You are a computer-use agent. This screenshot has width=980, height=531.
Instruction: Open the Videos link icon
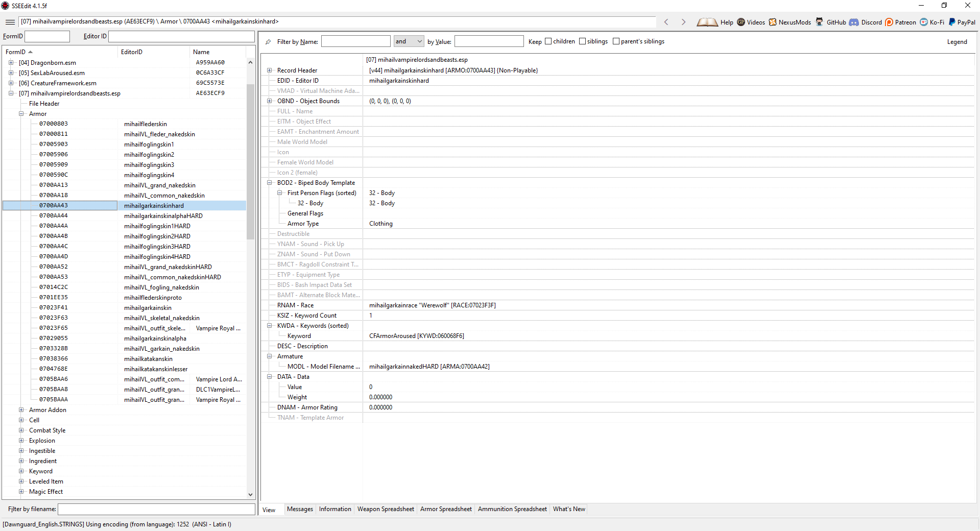(x=741, y=22)
